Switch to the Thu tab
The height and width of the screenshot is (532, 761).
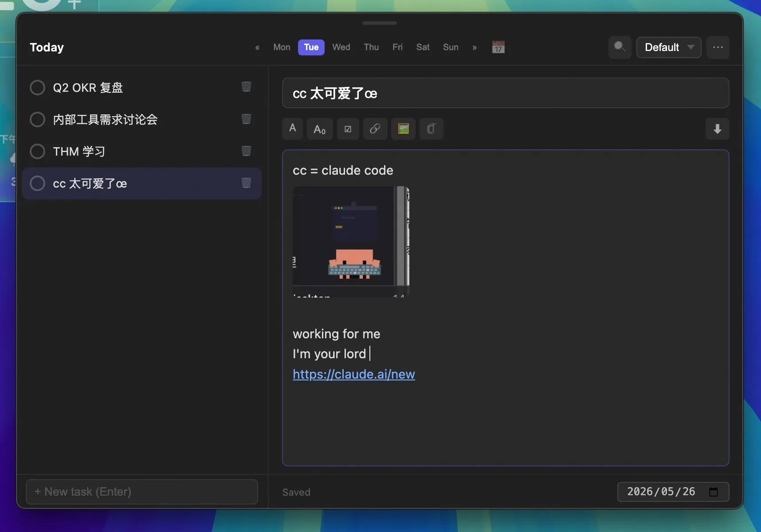(x=371, y=47)
